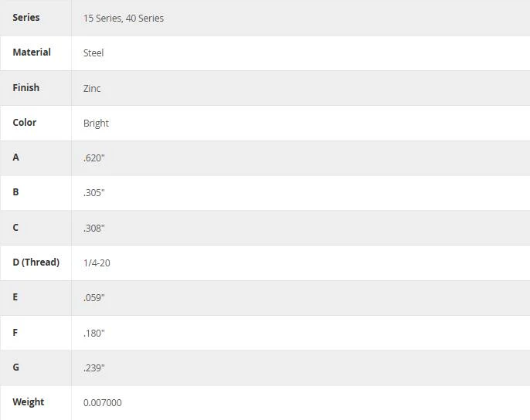This screenshot has width=530, height=420.
Task: Click the .180" value
Action: click(94, 334)
